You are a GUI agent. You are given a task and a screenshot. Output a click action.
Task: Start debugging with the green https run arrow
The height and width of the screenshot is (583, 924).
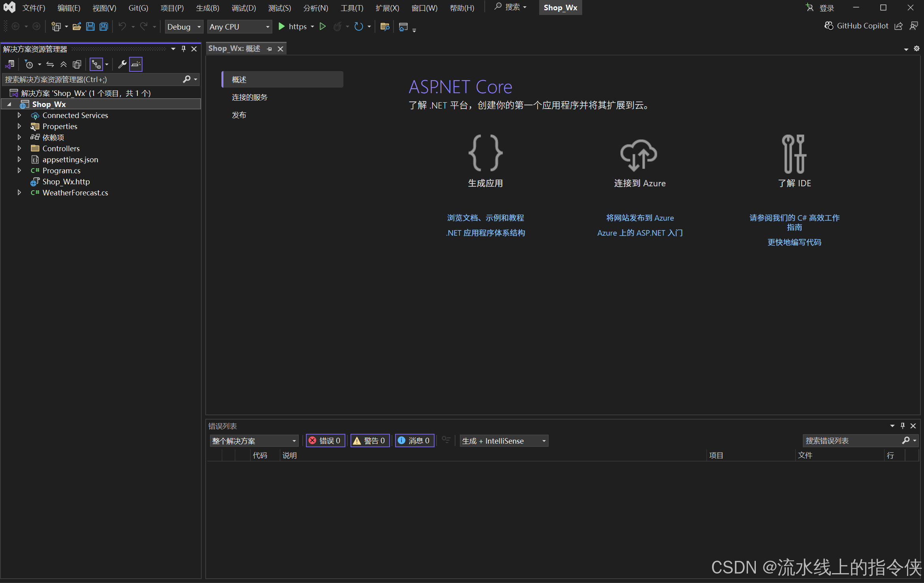pos(281,26)
